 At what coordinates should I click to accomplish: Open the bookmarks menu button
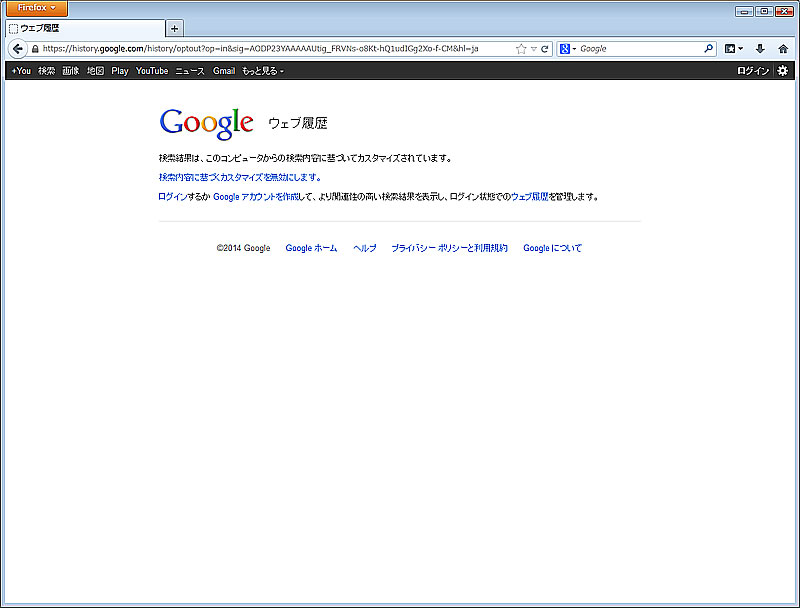tap(734, 49)
